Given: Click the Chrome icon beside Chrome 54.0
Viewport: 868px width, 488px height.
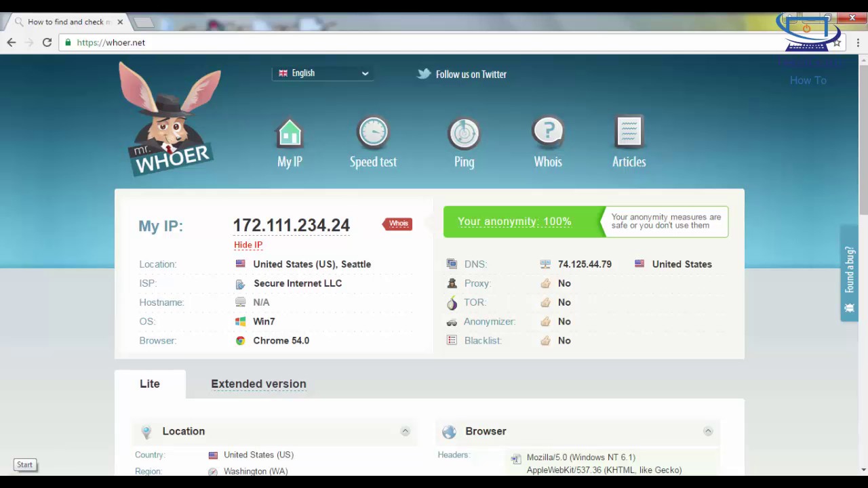Looking at the screenshot, I should click(240, 340).
